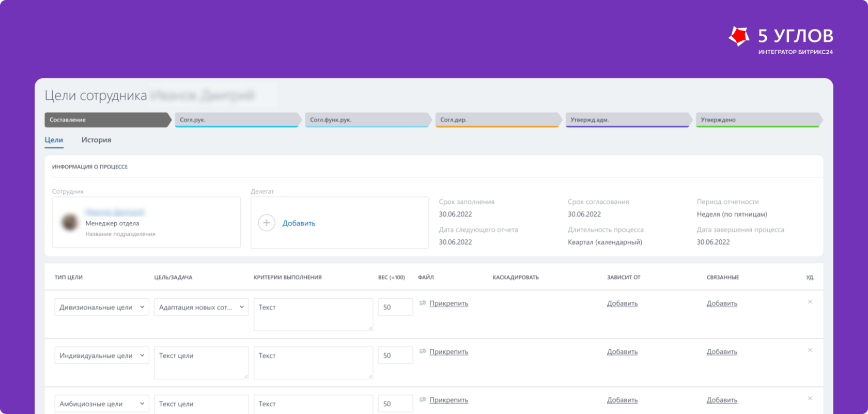Screen dimensions: 868x414
Task: Click criteria textarea in Дивизиональные цели row
Action: tap(313, 314)
